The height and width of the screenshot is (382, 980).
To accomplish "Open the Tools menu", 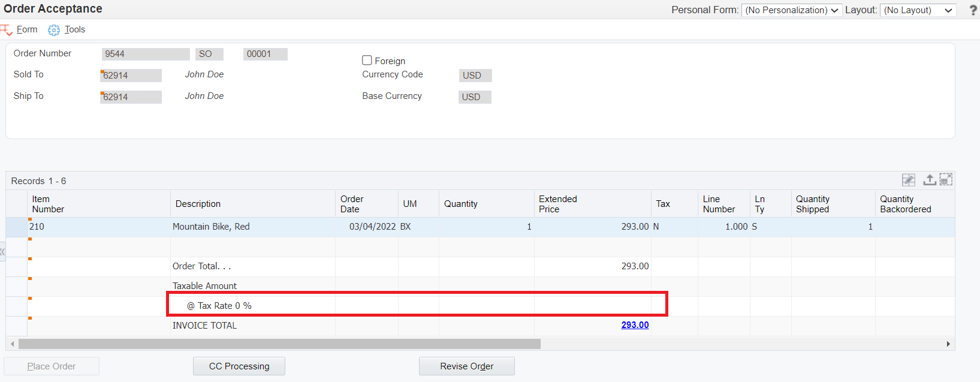I will click(x=75, y=29).
